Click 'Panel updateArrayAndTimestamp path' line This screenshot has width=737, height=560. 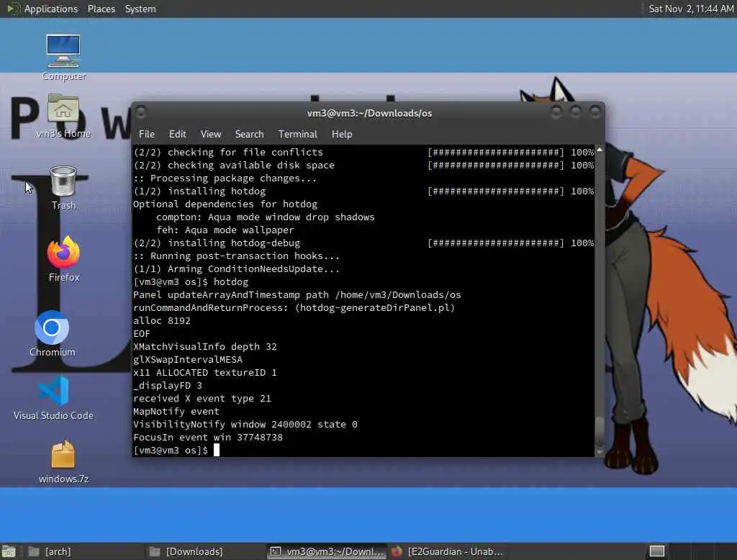pos(297,295)
